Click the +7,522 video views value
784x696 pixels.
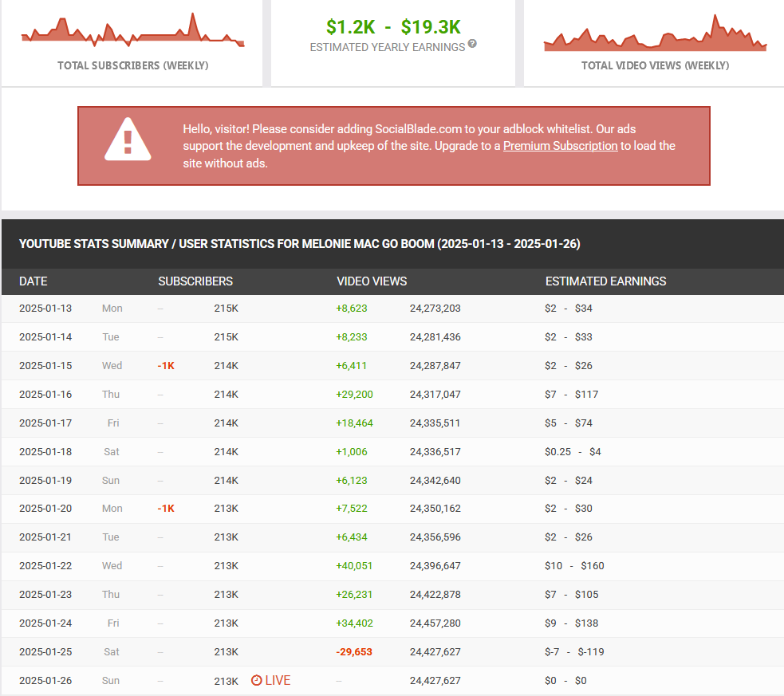[x=352, y=509]
